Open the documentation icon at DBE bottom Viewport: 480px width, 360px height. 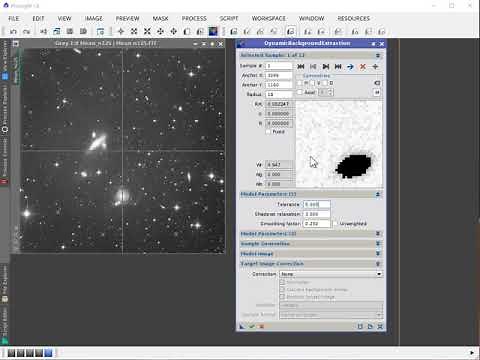click(x=370, y=326)
